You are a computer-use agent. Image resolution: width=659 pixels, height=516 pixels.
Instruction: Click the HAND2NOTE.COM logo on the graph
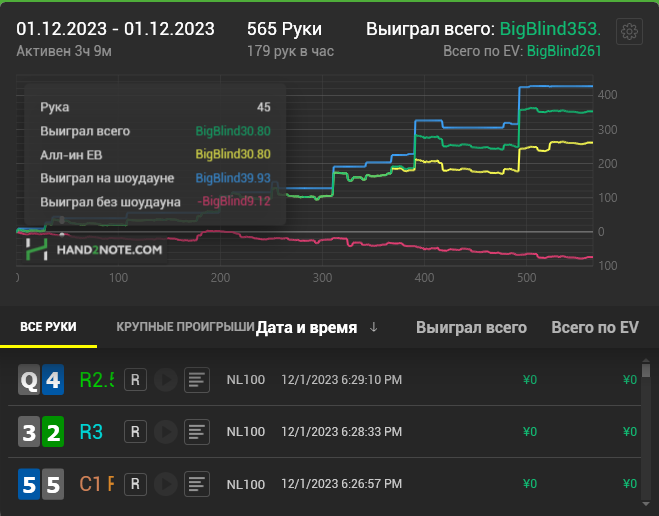[94, 250]
